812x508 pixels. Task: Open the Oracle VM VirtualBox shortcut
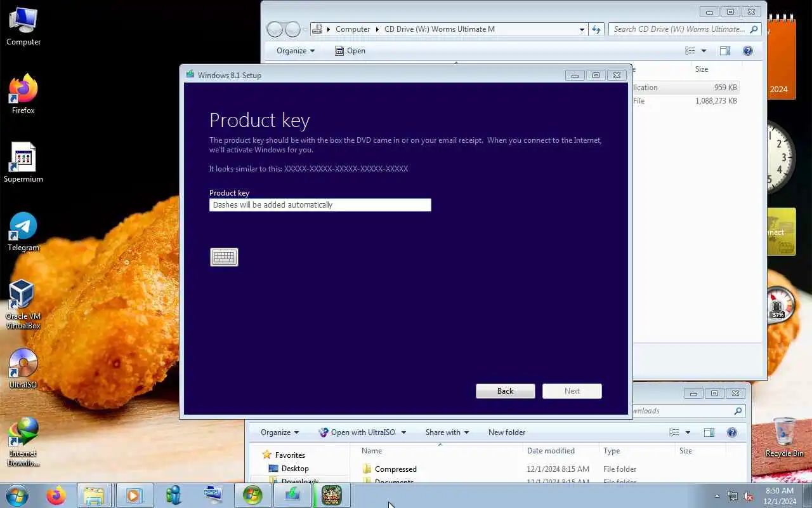[23, 304]
